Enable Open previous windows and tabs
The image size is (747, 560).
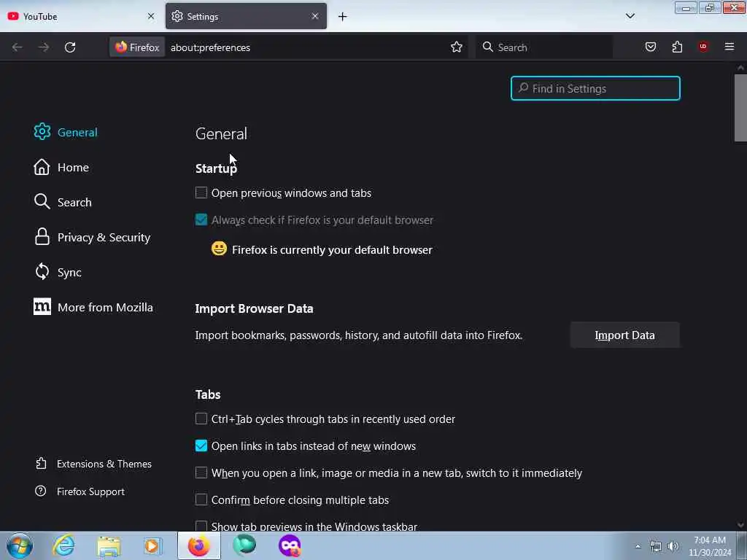tap(201, 192)
